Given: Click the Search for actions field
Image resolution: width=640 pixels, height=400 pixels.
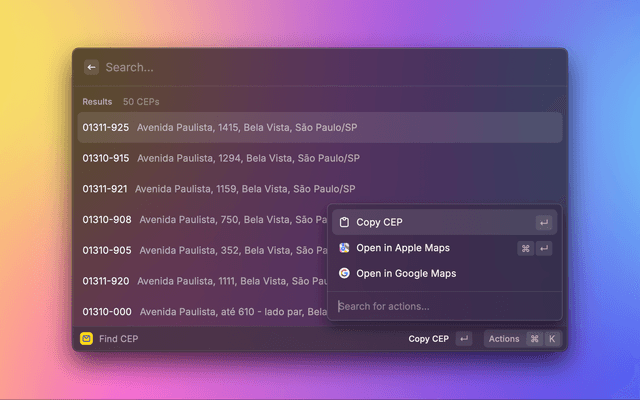Looking at the screenshot, I should click(440, 306).
